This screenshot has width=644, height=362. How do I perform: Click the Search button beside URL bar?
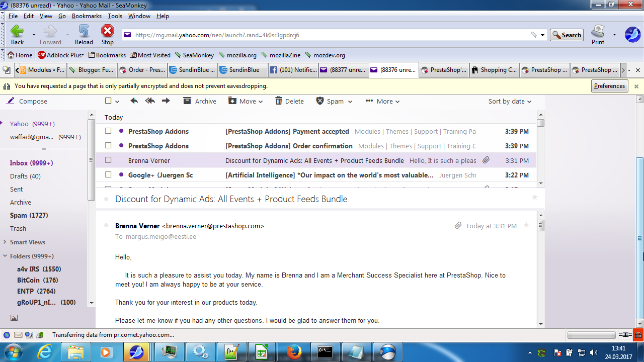567,35
